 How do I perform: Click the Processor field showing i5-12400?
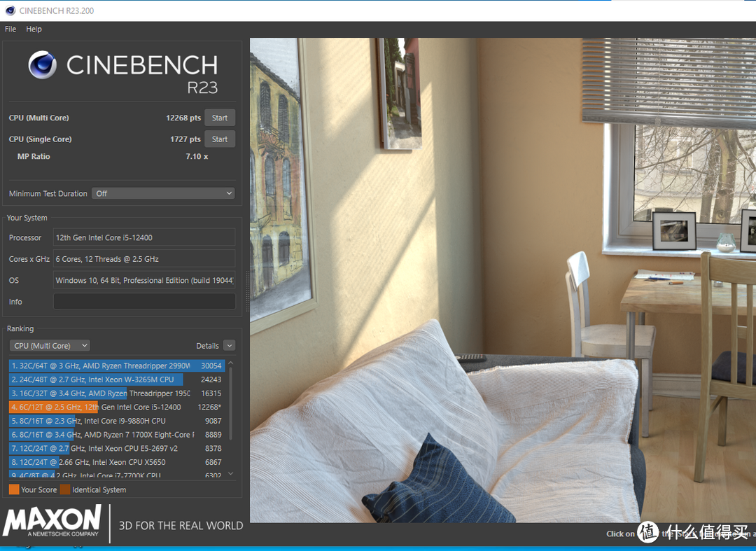(144, 237)
